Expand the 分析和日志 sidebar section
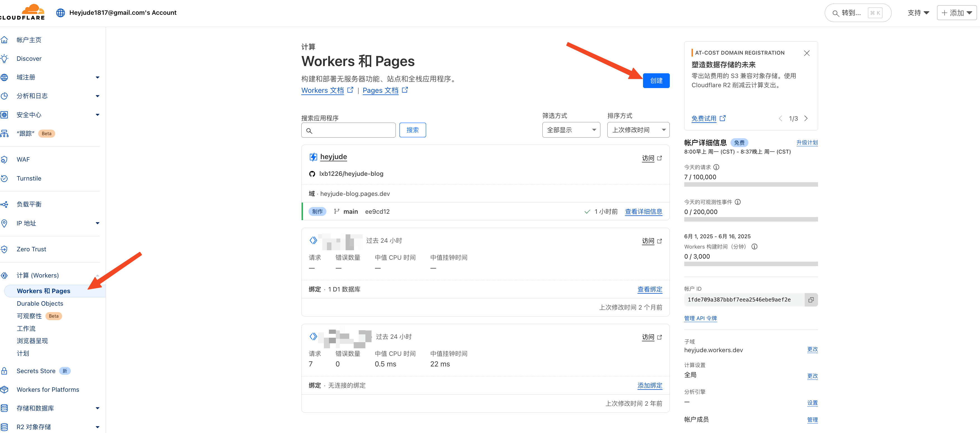This screenshot has height=433, width=980. pos(97,96)
